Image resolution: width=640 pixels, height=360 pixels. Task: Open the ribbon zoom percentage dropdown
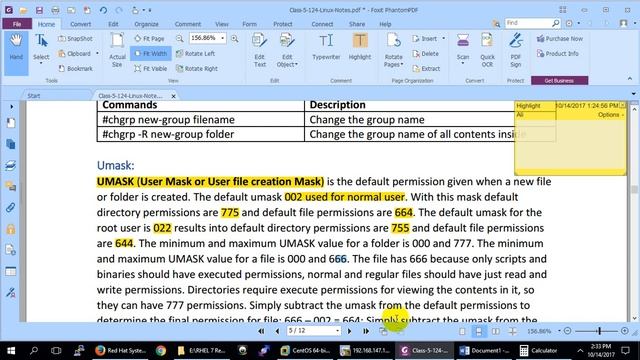tap(222, 38)
